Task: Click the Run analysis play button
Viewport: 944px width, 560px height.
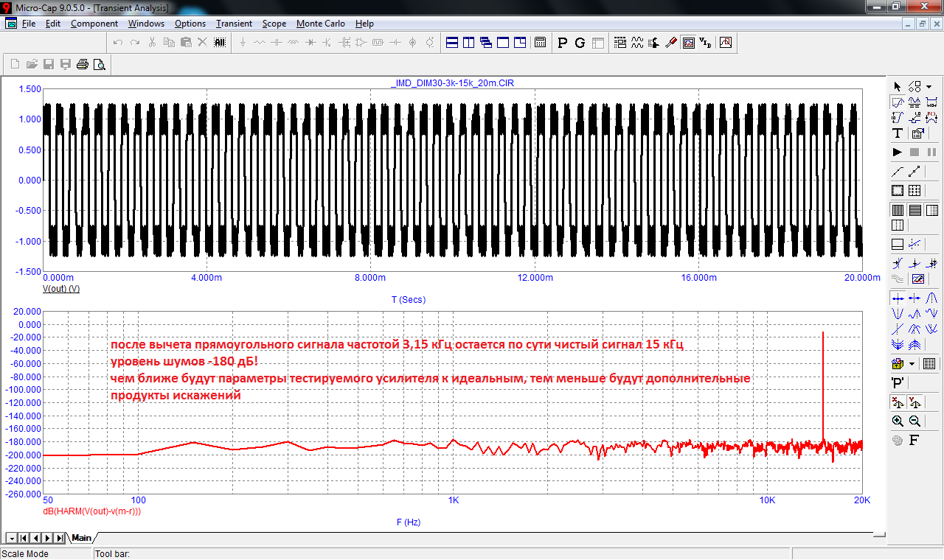Action: (x=898, y=153)
